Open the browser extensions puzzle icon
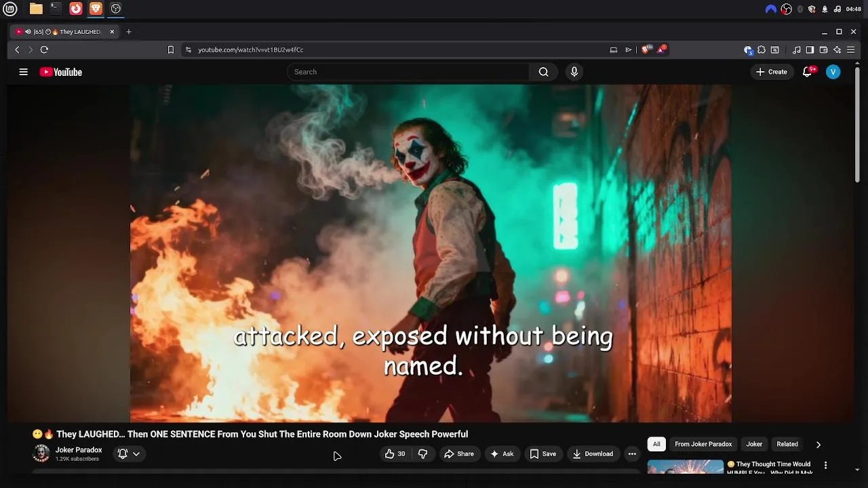This screenshot has width=868, height=488. 762,49
